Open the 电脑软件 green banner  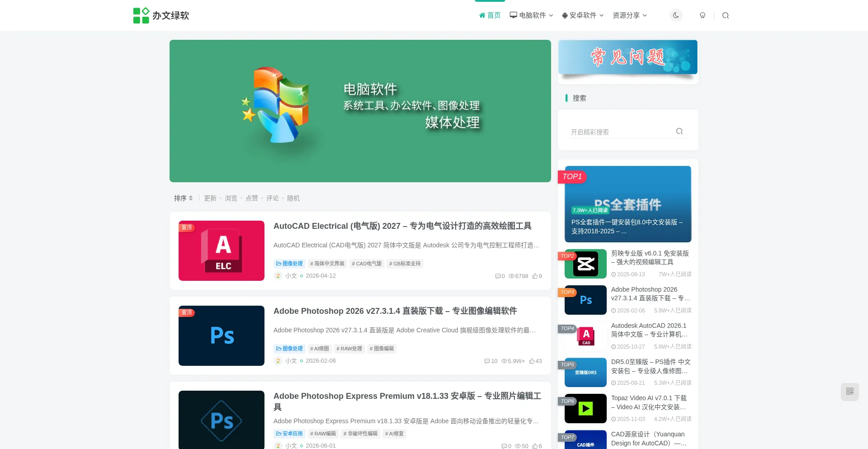[360, 111]
